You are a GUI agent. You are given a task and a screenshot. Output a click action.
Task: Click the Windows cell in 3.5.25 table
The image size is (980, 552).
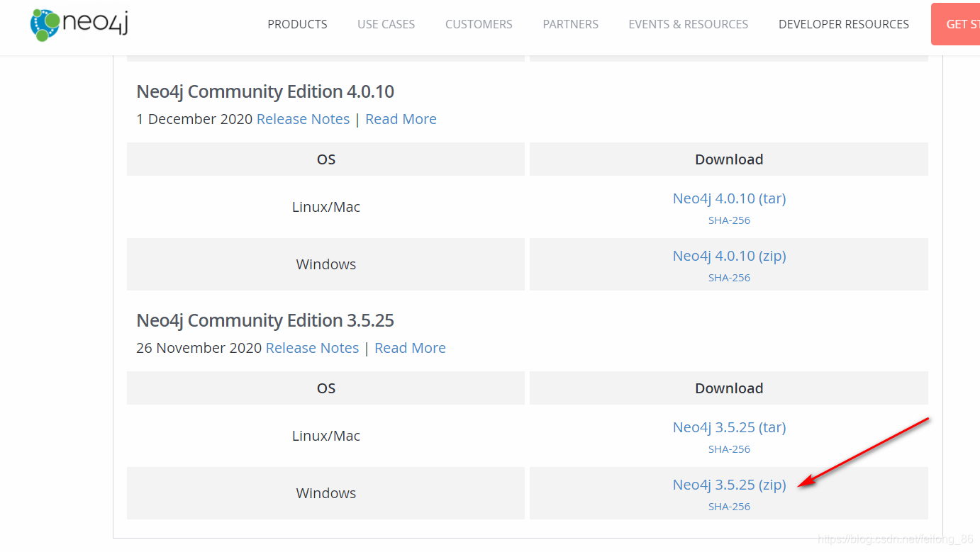326,493
